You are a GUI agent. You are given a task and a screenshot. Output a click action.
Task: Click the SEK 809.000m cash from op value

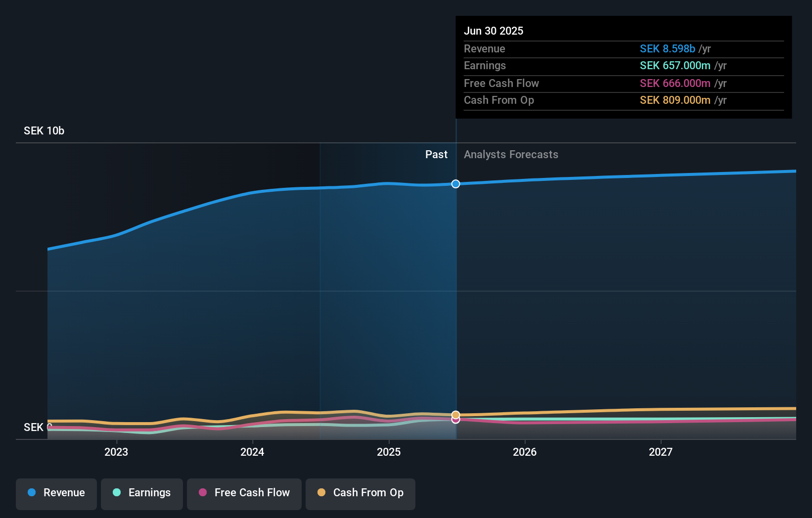(675, 100)
